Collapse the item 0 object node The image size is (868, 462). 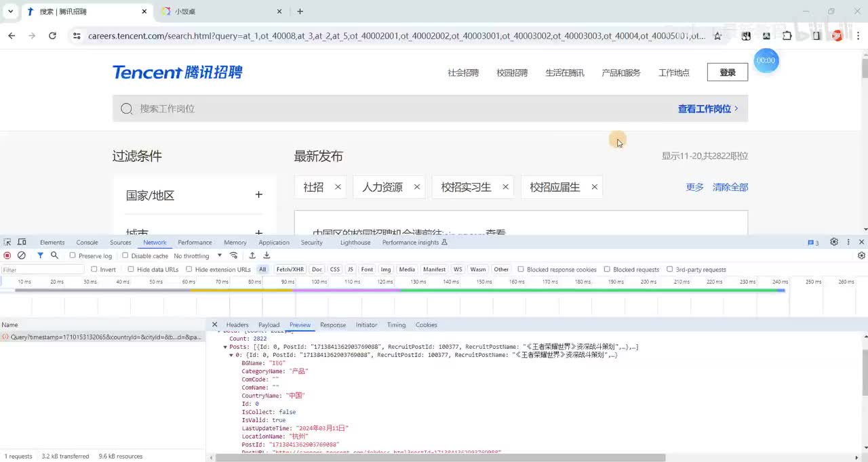point(231,355)
